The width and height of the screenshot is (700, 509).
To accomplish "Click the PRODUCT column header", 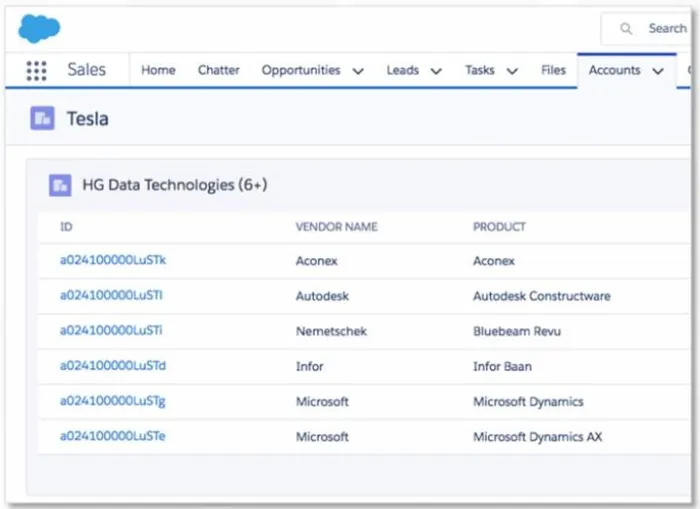I will click(499, 227).
